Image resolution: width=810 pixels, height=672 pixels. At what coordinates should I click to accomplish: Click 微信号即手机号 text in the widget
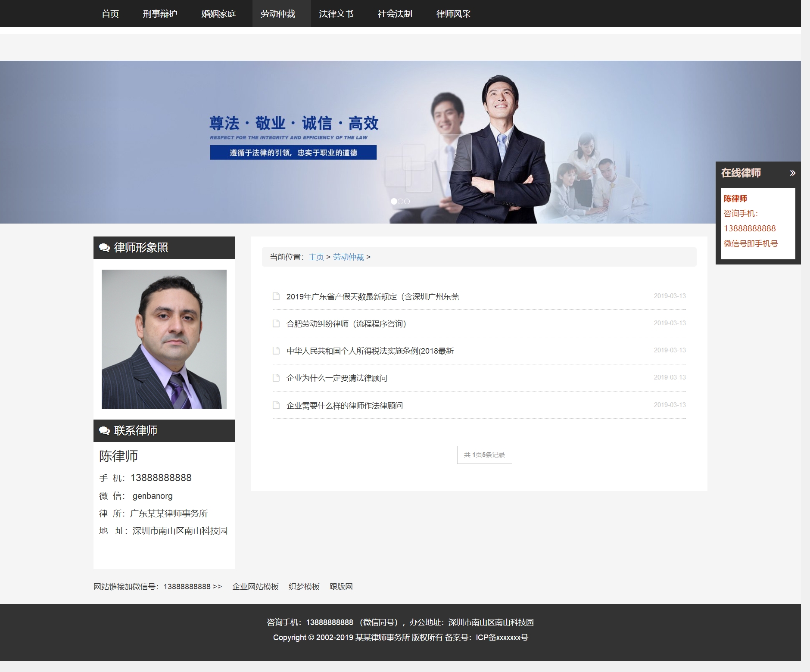(x=751, y=244)
